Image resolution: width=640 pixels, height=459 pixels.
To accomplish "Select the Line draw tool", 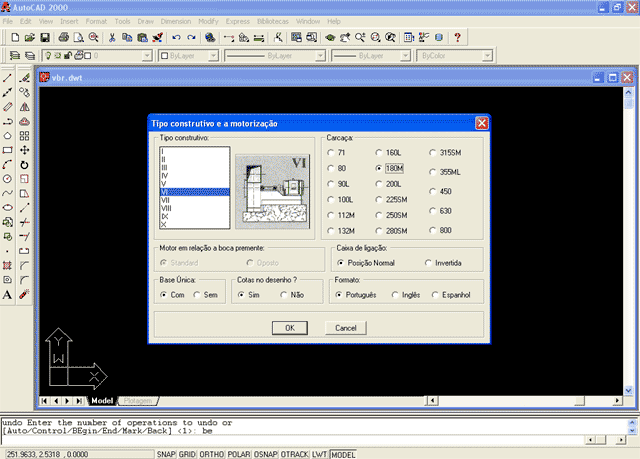I will 8,77.
